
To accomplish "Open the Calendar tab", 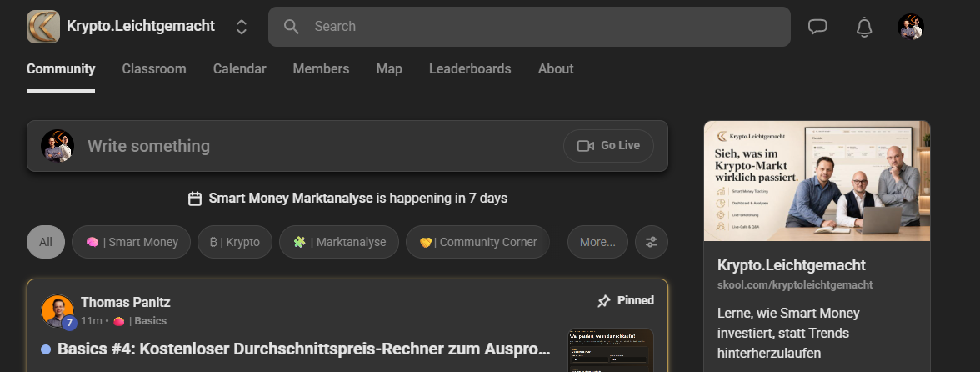I will click(239, 68).
